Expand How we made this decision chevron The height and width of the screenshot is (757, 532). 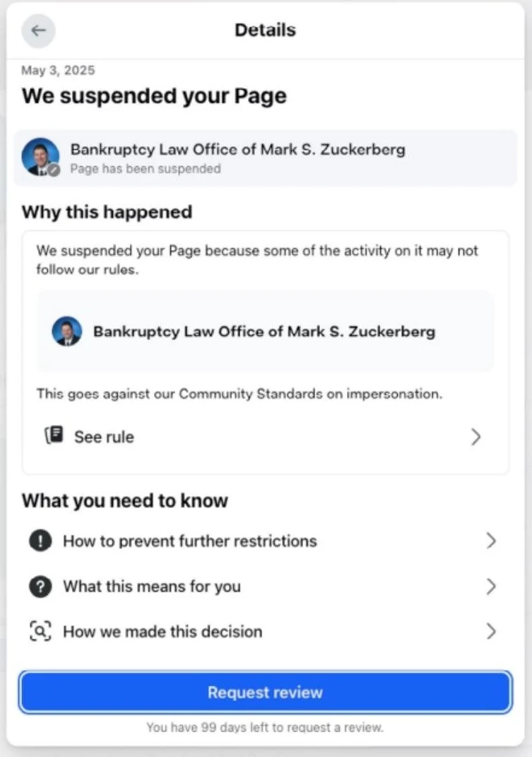(x=491, y=631)
